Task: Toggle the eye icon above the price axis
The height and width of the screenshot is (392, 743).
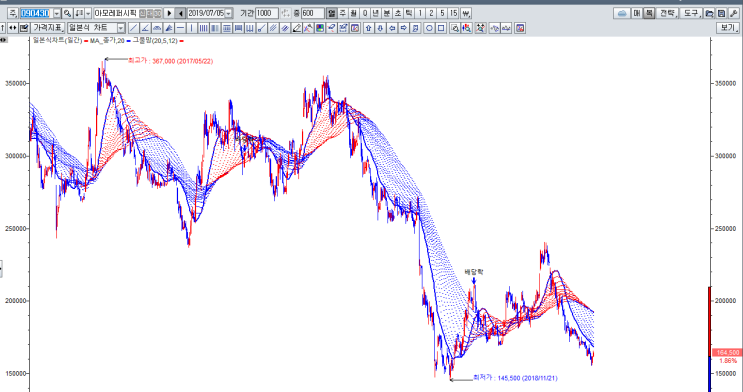Action: (3, 40)
